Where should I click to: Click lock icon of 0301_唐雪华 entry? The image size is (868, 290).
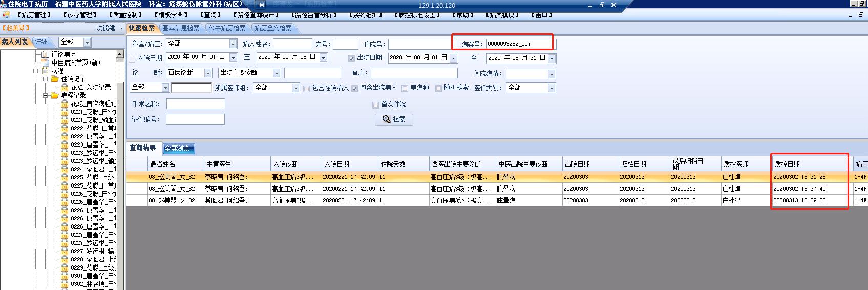click(x=65, y=276)
